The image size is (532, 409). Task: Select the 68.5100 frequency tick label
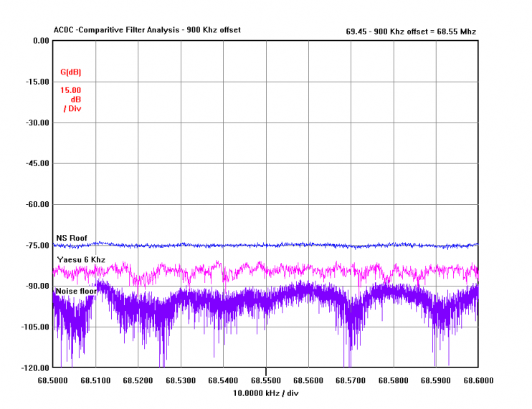tap(95, 380)
